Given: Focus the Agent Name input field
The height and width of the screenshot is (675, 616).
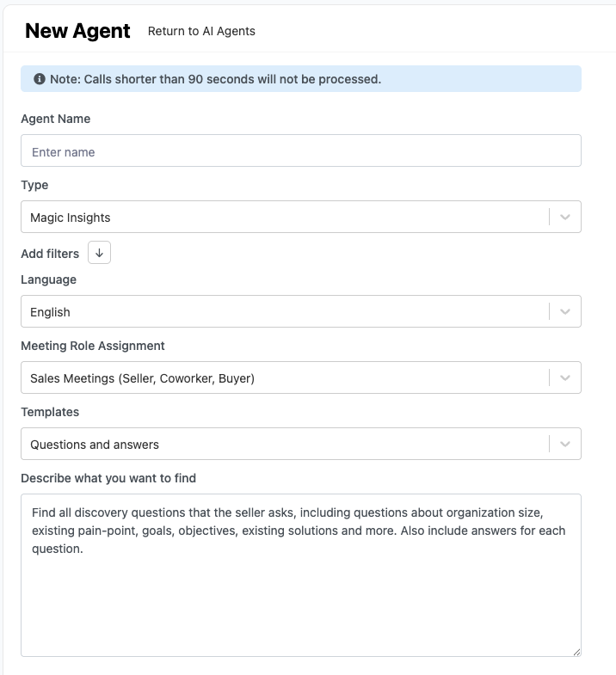Looking at the screenshot, I should (x=300, y=151).
